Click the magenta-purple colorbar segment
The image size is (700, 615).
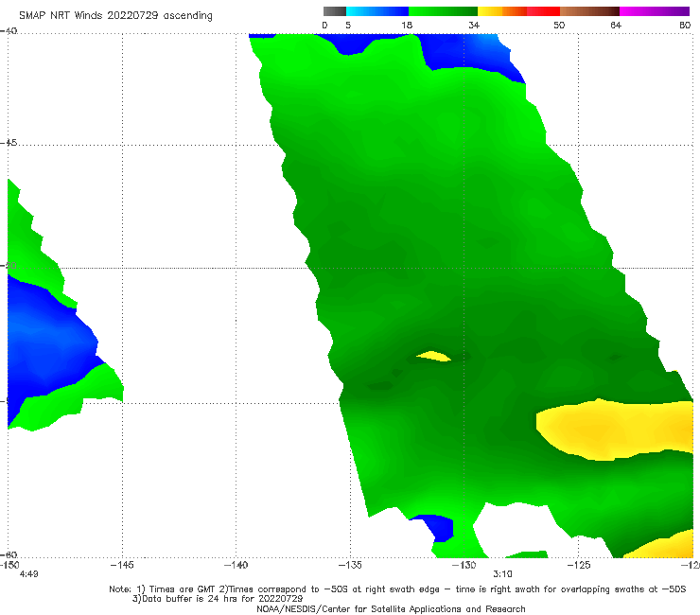pyautogui.click(x=655, y=11)
